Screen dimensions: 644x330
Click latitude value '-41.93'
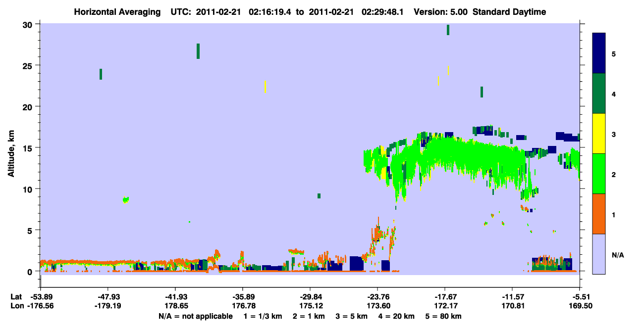click(x=175, y=297)
